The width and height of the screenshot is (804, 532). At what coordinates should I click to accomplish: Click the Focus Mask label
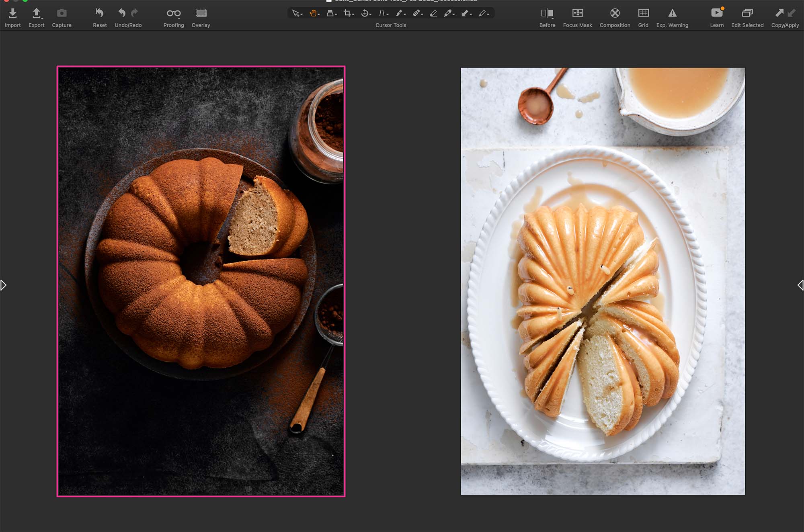(x=578, y=25)
